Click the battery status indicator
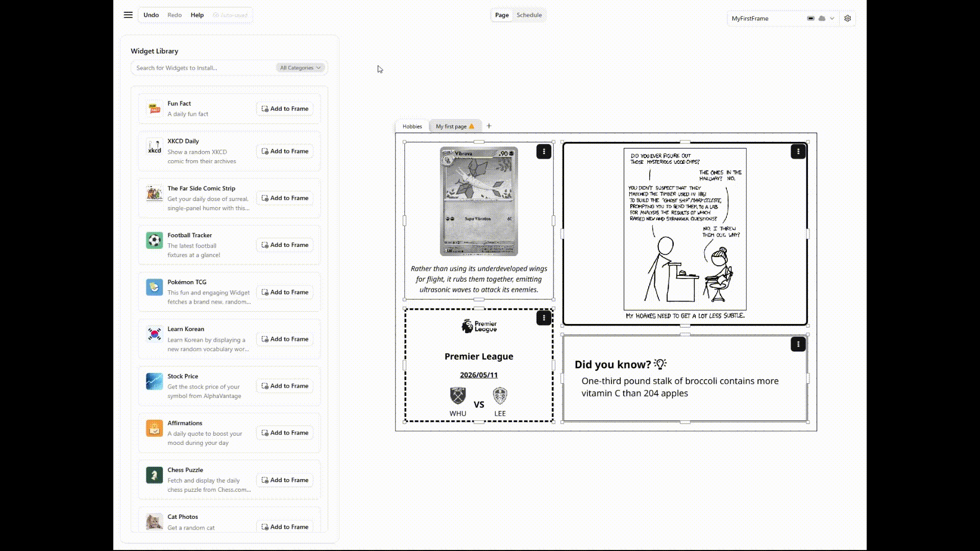Image resolution: width=980 pixels, height=551 pixels. (811, 18)
